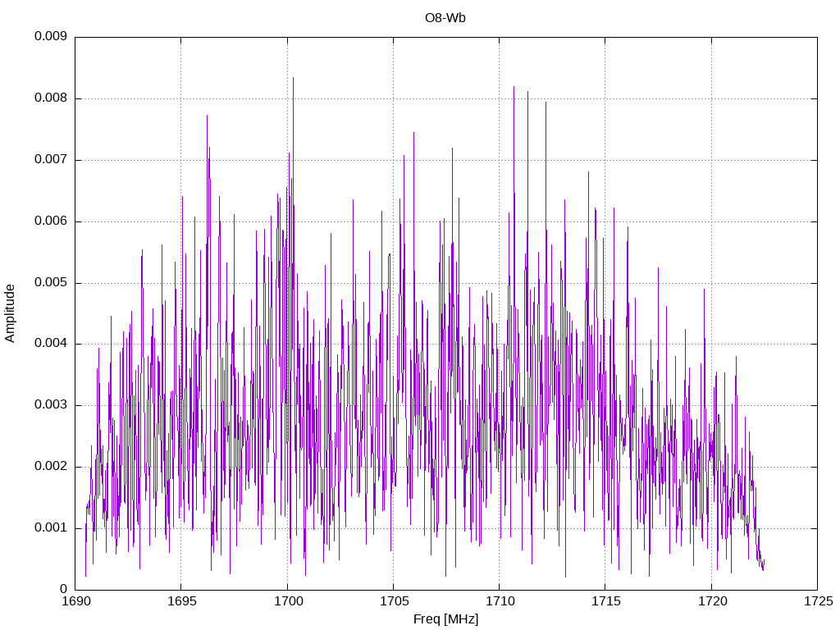840x630 pixels.
Task: Click y-axis tick label 0.008
Action: [x=51, y=98]
